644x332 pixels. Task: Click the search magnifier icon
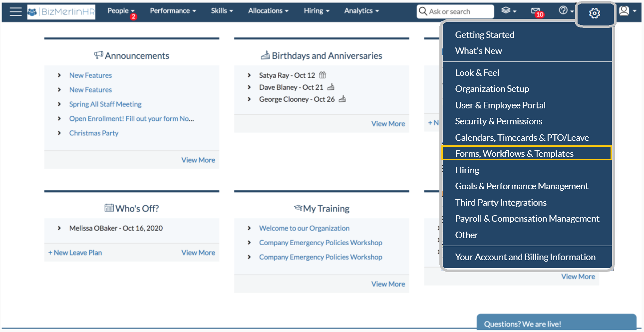(x=423, y=11)
